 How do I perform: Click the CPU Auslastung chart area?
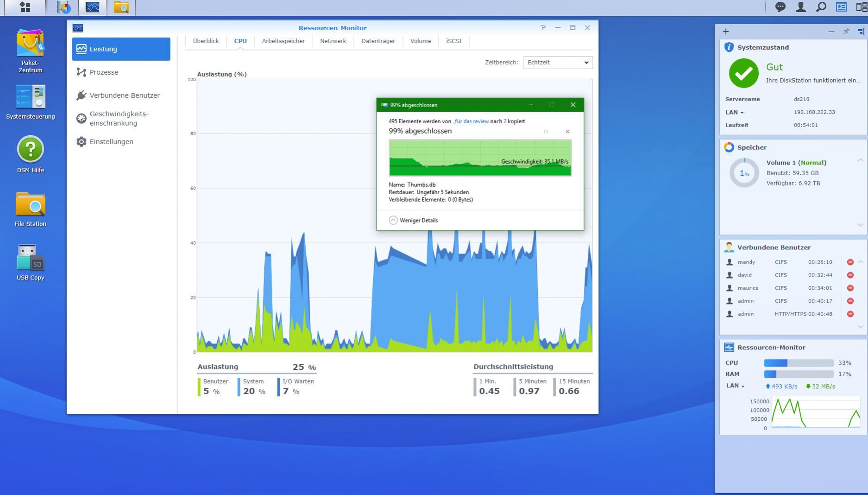click(395, 216)
